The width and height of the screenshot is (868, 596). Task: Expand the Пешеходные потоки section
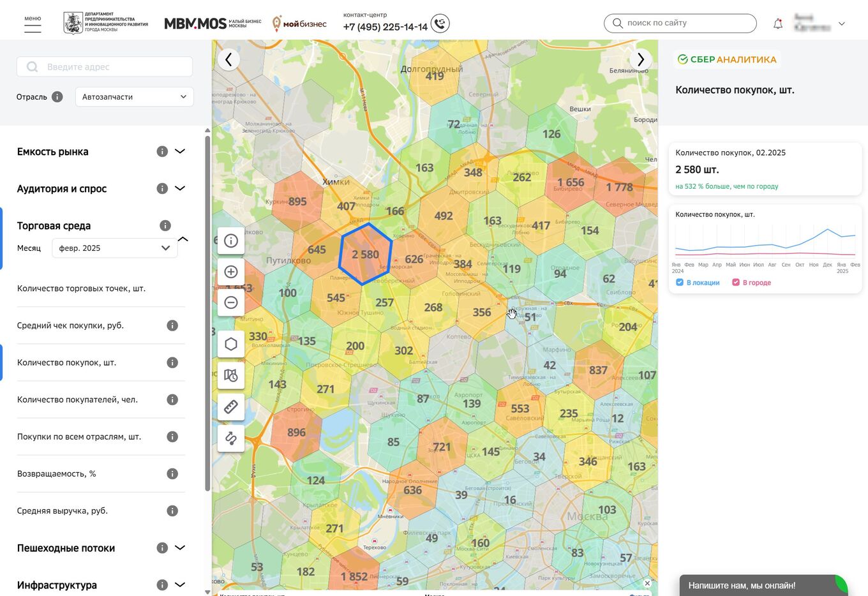tap(180, 548)
